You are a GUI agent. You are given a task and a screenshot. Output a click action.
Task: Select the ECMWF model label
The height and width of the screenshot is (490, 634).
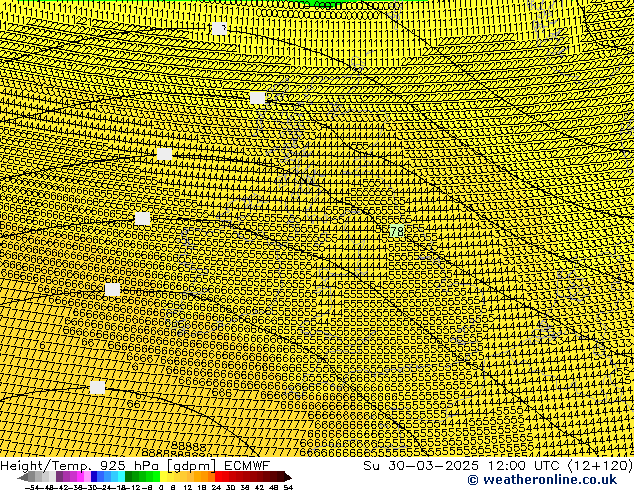point(246,465)
